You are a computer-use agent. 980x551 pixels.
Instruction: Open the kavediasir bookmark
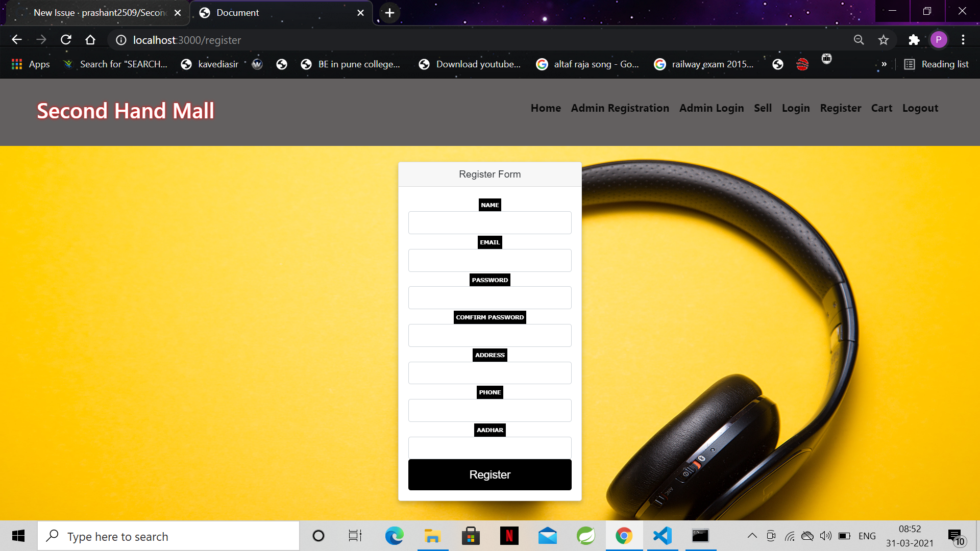tap(210, 64)
